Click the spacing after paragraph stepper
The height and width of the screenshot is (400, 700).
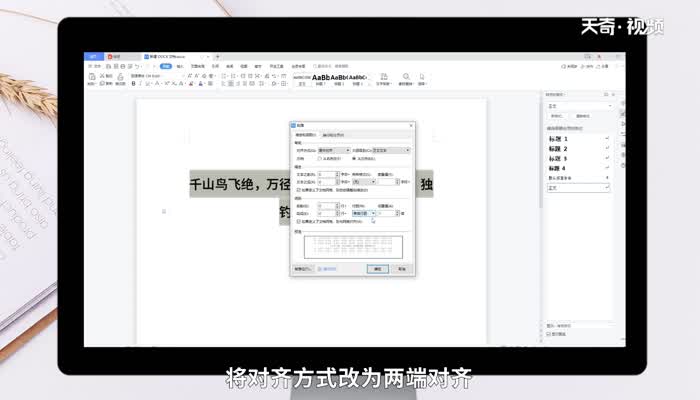(x=337, y=213)
